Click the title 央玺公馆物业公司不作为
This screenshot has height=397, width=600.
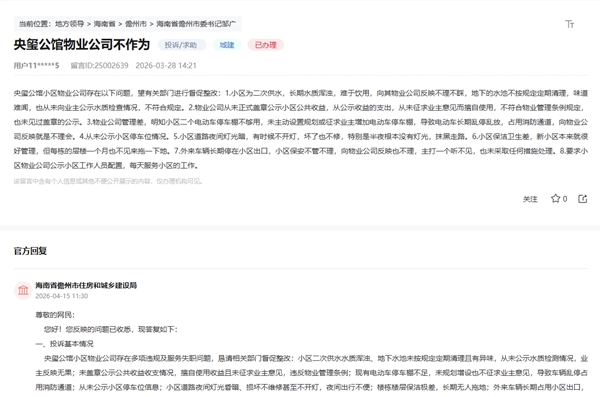coord(82,44)
